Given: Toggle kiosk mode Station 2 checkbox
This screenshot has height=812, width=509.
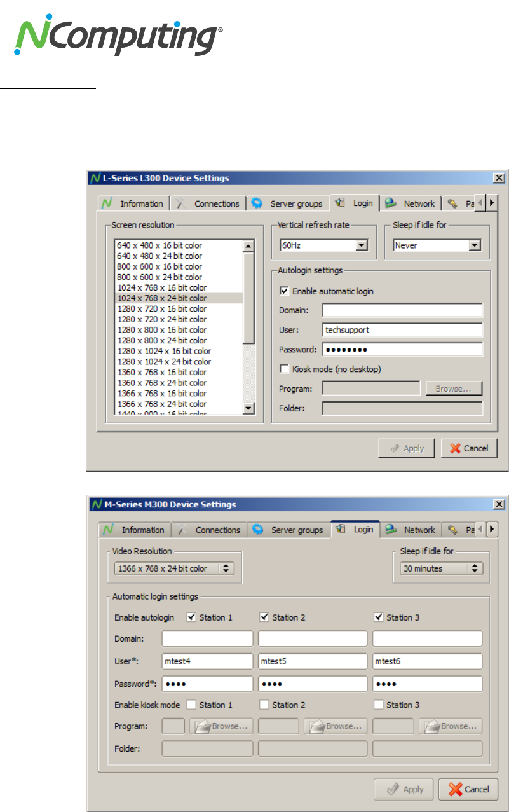Looking at the screenshot, I should (264, 705).
